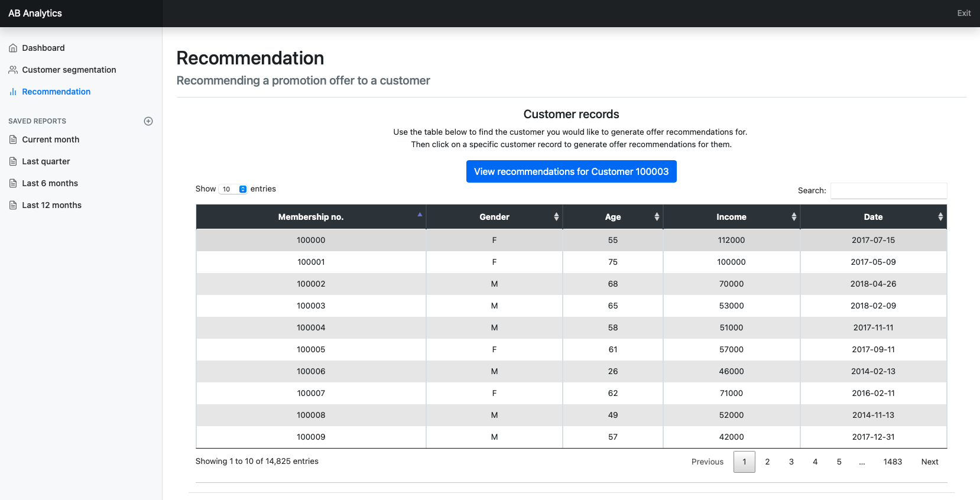Viewport: 980px width, 500px height.
Task: Jump to page 2 of records
Action: [x=767, y=462]
